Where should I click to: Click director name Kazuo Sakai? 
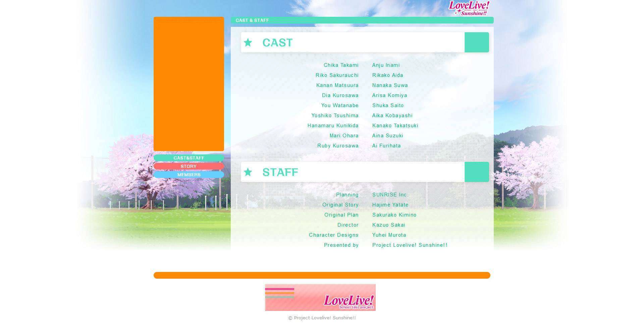point(388,225)
